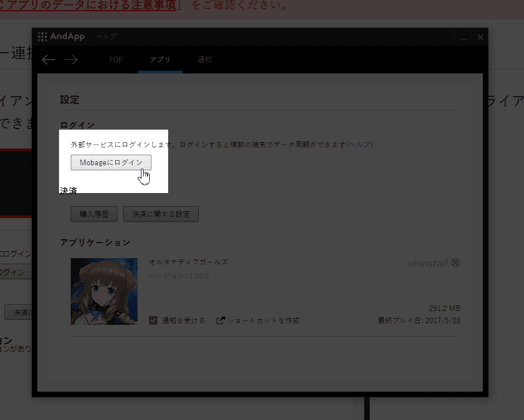This screenshot has width=524, height=420.
Task: Close the AndApp window
Action: [481, 37]
